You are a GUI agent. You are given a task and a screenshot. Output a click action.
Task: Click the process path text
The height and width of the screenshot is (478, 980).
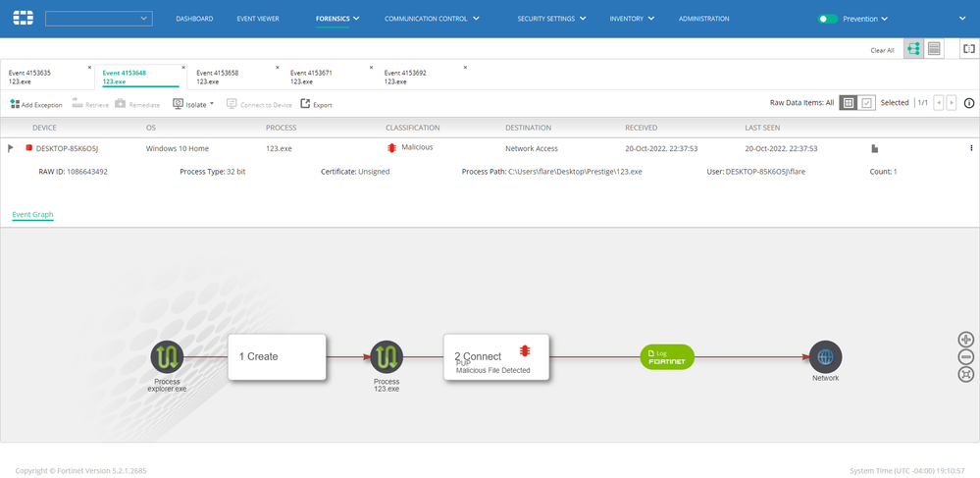click(x=552, y=172)
